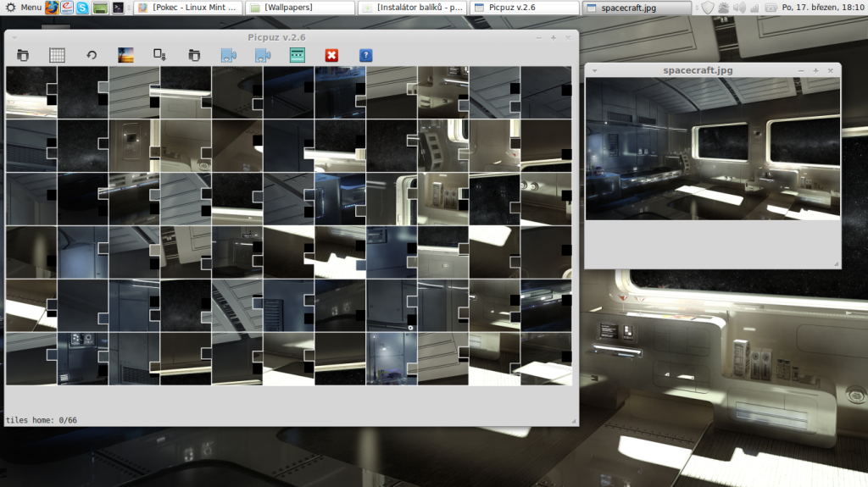This screenshot has height=487, width=868.
Task: Switch to the Picpuz v.2.6 taskbar entry
Action: [526, 7]
